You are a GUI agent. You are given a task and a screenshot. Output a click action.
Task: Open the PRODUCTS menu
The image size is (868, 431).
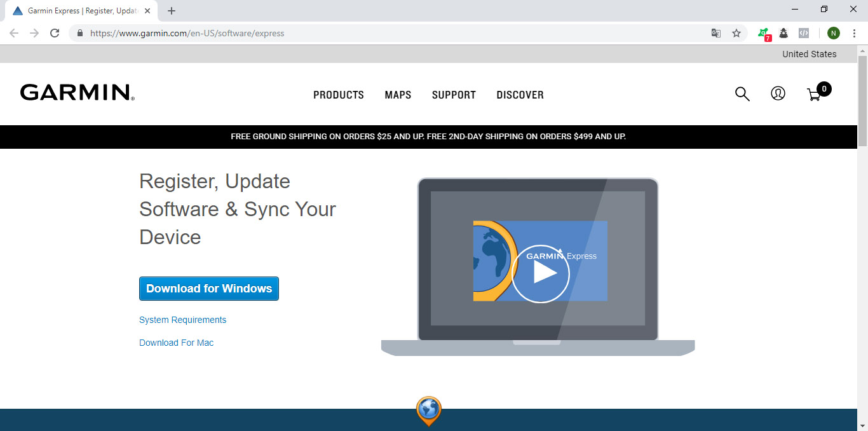(x=339, y=95)
